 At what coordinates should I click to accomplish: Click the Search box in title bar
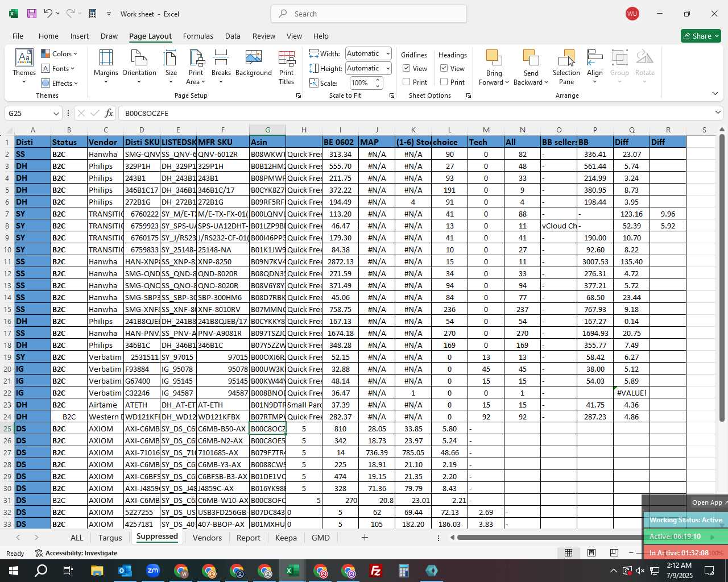point(369,14)
